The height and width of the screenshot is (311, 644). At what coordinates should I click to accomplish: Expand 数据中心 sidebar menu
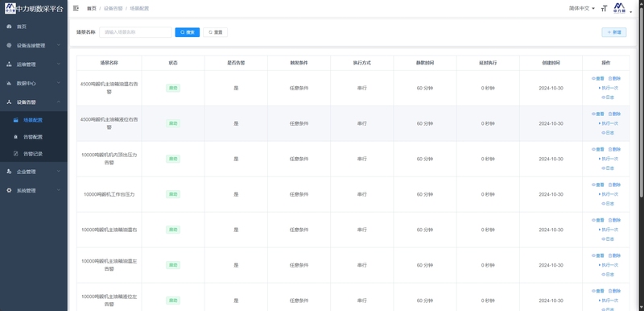tap(34, 84)
